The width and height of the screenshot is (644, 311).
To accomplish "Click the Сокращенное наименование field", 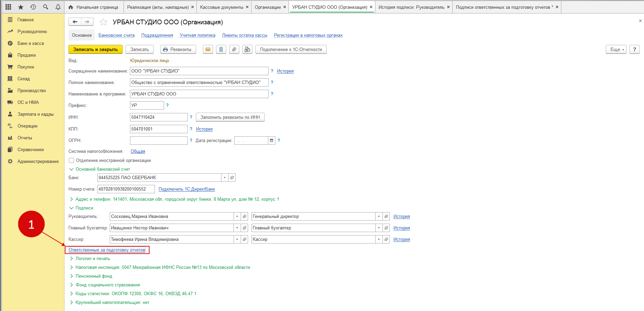I will click(199, 71).
